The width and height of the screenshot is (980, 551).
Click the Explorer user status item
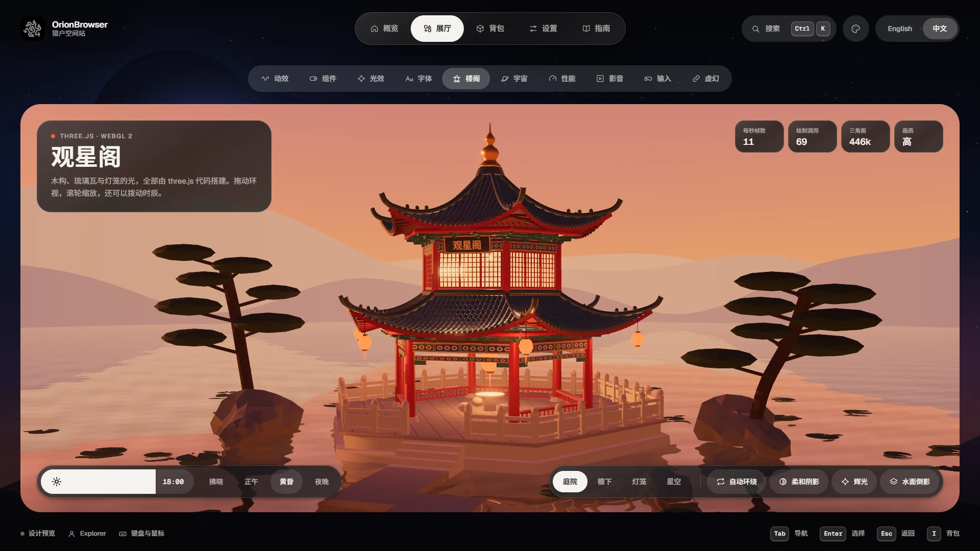pos(87,534)
